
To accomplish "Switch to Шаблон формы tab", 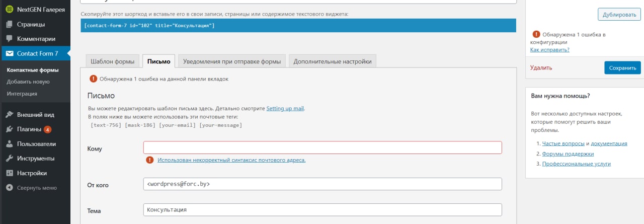I will [112, 61].
